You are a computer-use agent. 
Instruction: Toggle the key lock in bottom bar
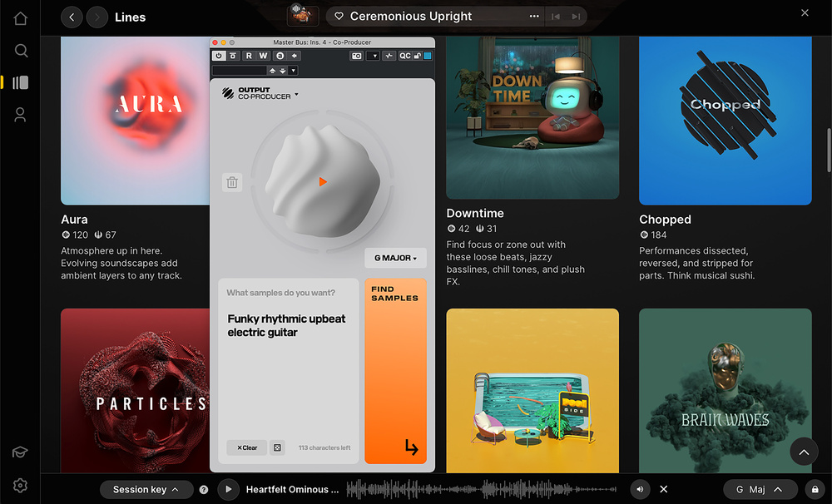(x=814, y=490)
